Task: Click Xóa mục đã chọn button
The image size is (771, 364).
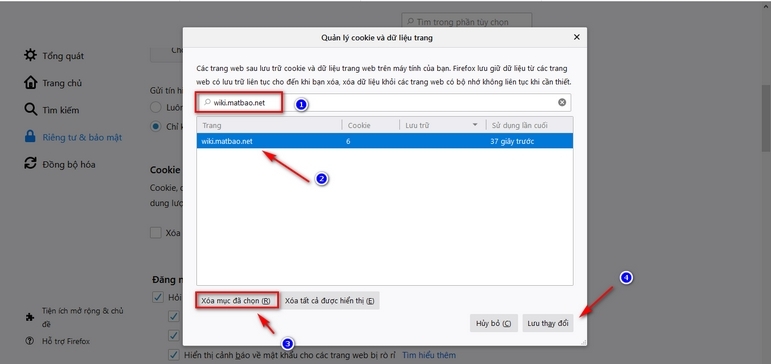Action: (x=237, y=301)
